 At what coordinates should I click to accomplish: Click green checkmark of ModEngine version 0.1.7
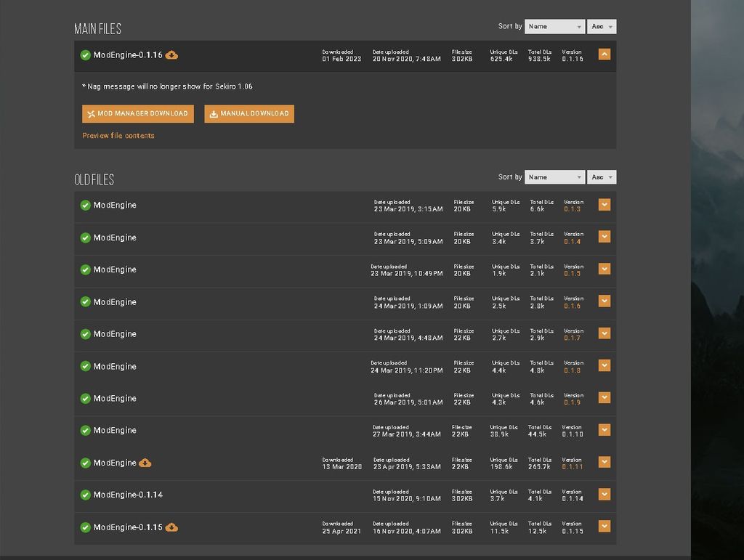point(85,334)
